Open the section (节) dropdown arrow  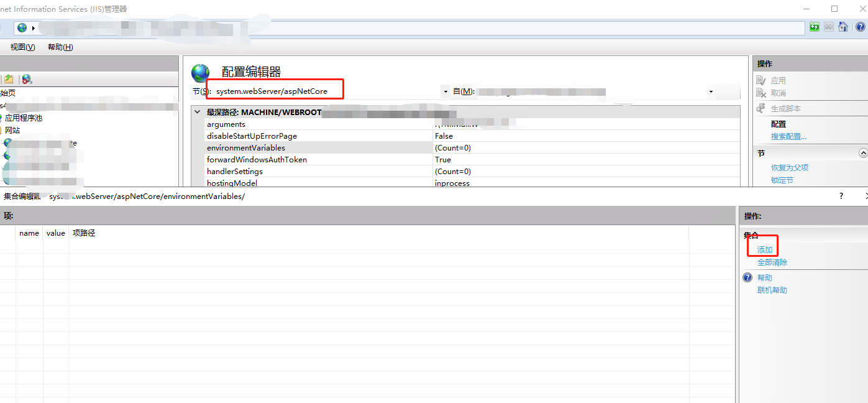tap(445, 91)
